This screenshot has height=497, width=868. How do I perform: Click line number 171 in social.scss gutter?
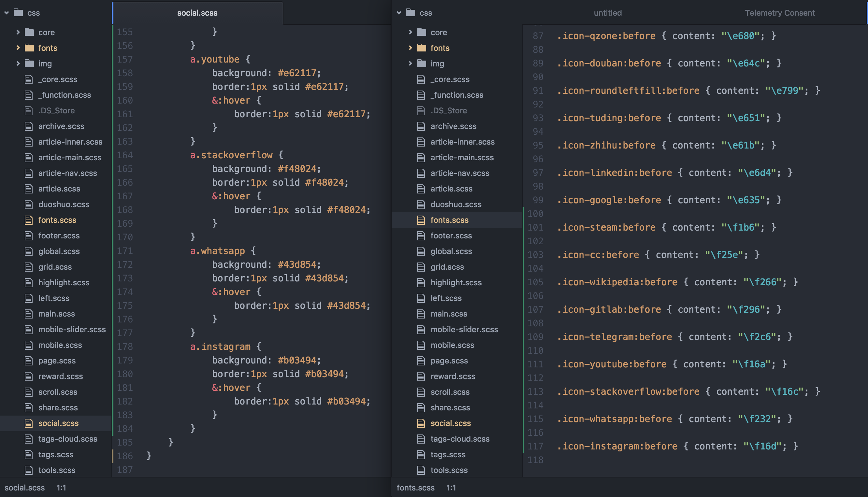[x=125, y=251]
